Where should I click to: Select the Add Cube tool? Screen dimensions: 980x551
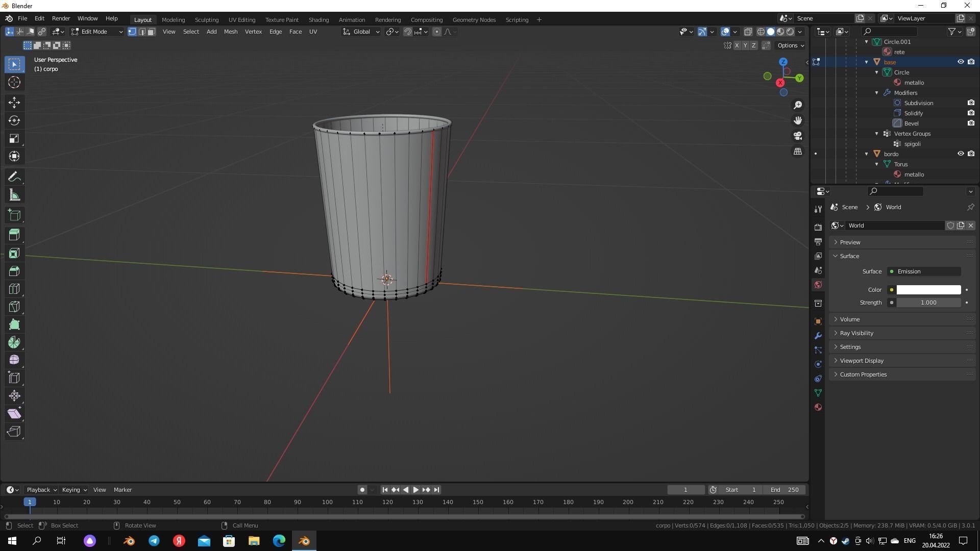click(14, 215)
